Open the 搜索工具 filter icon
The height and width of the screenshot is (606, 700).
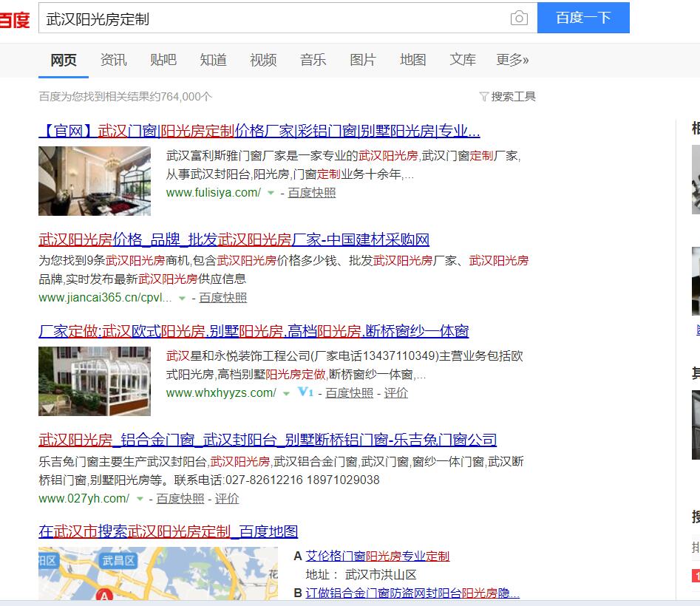(484, 97)
